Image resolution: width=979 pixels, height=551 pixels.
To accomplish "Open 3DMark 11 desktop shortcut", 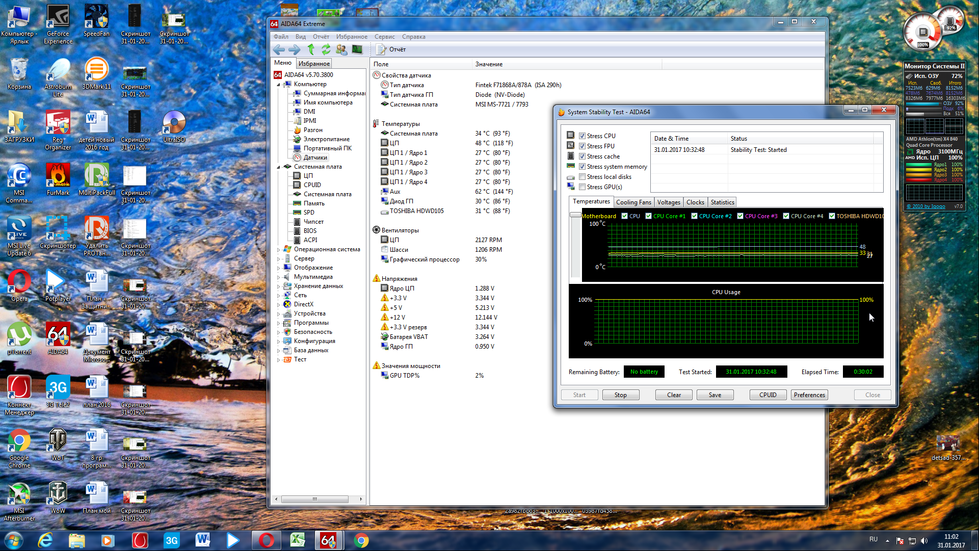I will [96, 75].
